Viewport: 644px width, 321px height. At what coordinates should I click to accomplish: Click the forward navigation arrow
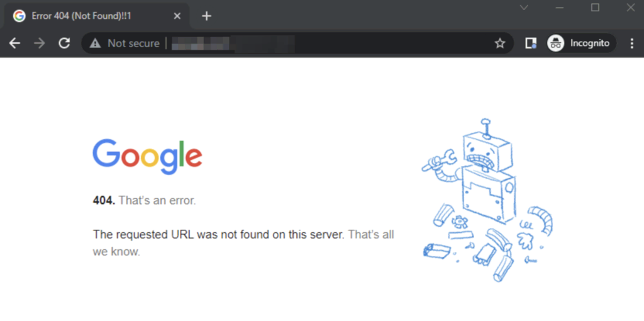tap(39, 43)
